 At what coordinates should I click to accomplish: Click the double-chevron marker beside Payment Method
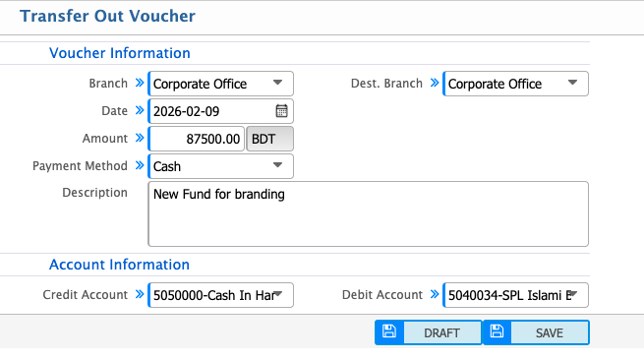point(140,165)
